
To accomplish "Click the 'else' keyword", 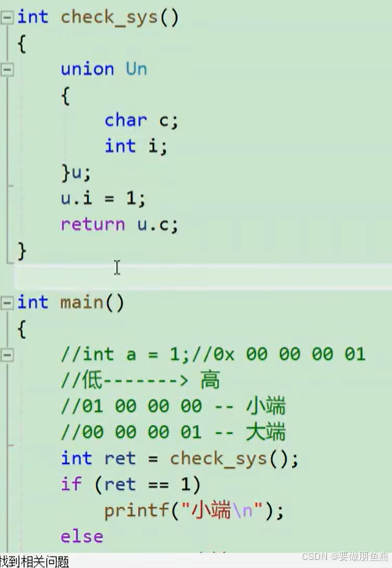I will click(x=82, y=536).
